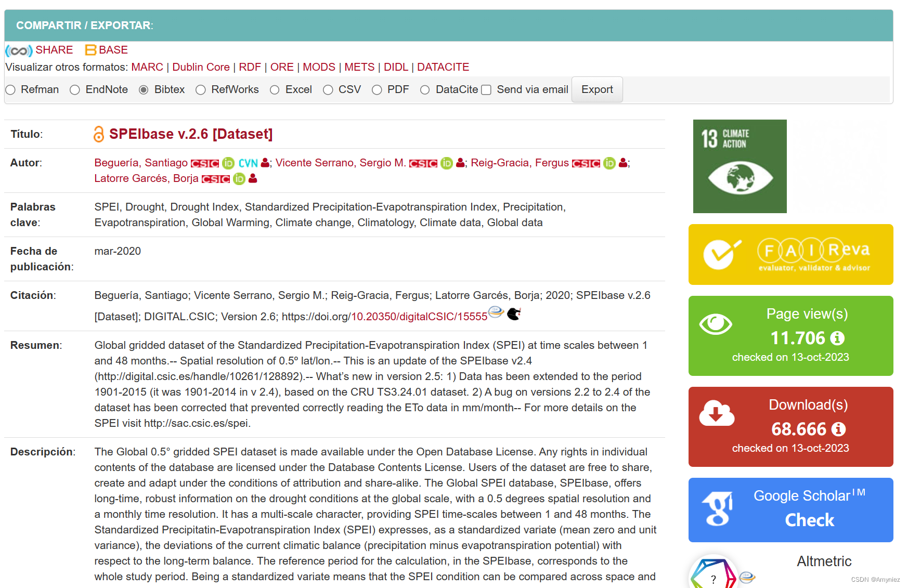This screenshot has width=908, height=588.
Task: Choose the PDF export format option
Action: point(377,89)
